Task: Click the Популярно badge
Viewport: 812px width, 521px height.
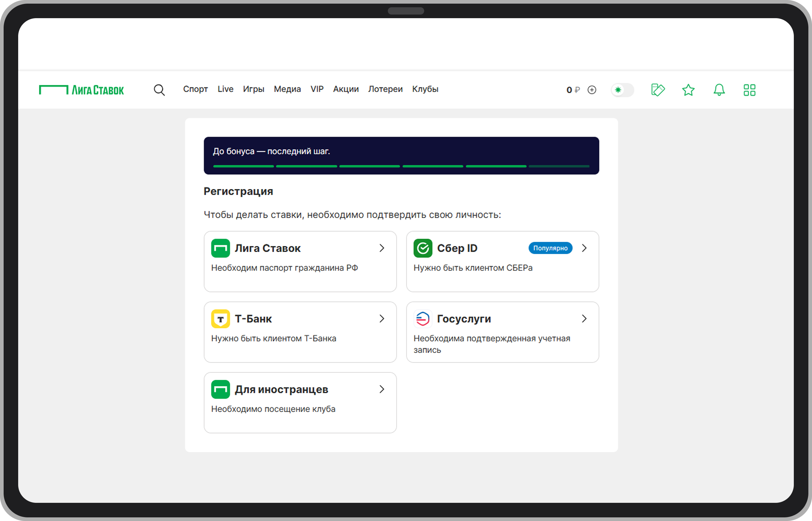Action: (550, 248)
